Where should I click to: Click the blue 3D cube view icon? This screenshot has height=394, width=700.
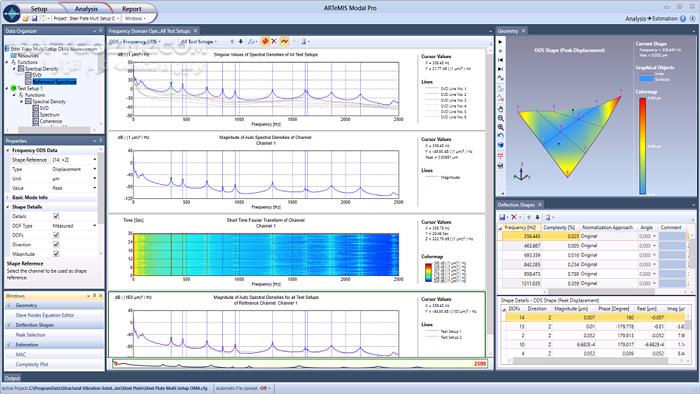[500, 145]
